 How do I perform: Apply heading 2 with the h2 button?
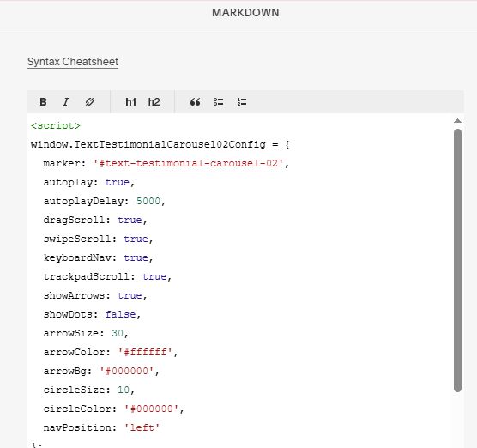click(x=154, y=101)
